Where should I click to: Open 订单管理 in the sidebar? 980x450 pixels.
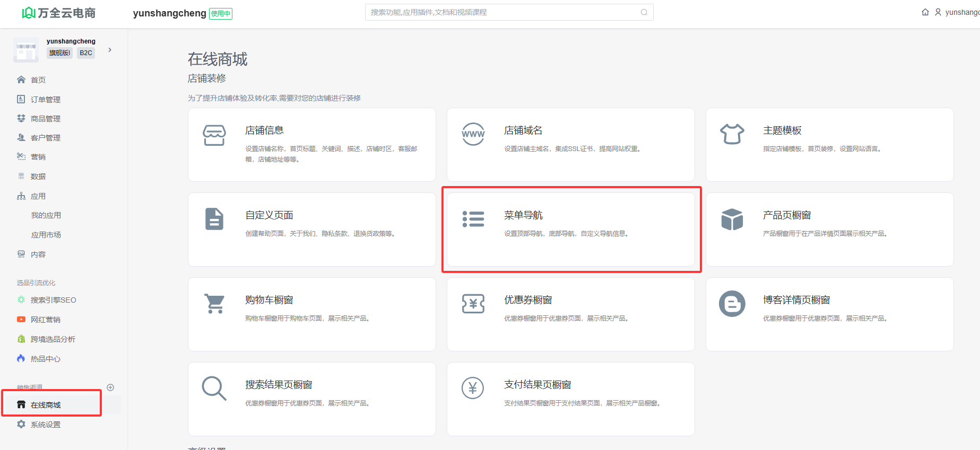click(45, 100)
